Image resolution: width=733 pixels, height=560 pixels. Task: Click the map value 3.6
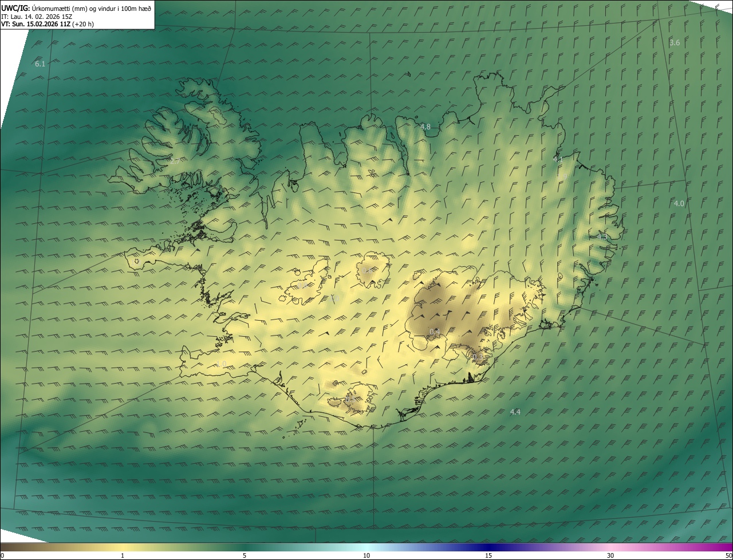(x=675, y=43)
